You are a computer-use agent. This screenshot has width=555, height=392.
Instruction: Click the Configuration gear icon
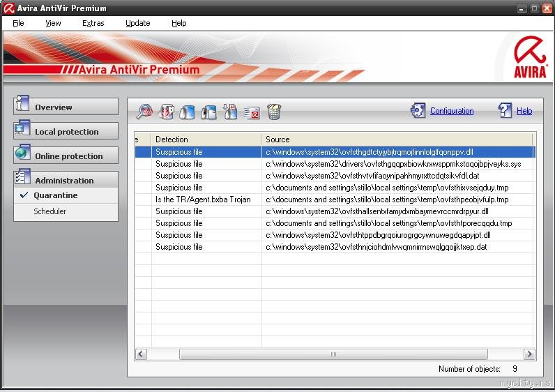click(418, 110)
